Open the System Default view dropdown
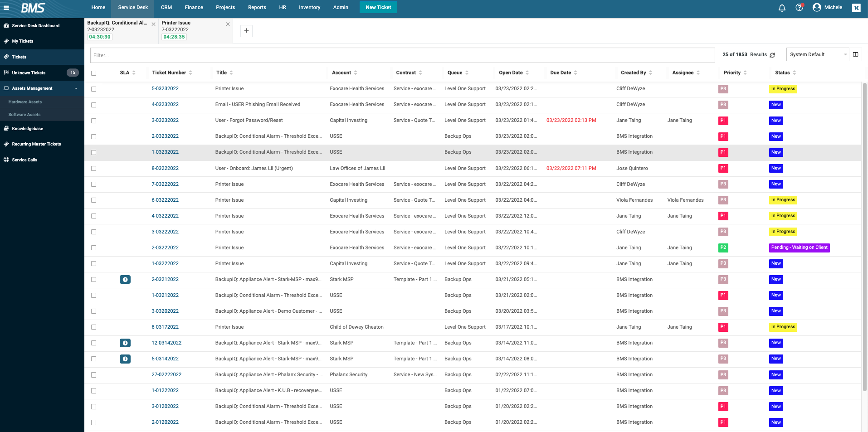The width and height of the screenshot is (868, 432). pyautogui.click(x=817, y=54)
